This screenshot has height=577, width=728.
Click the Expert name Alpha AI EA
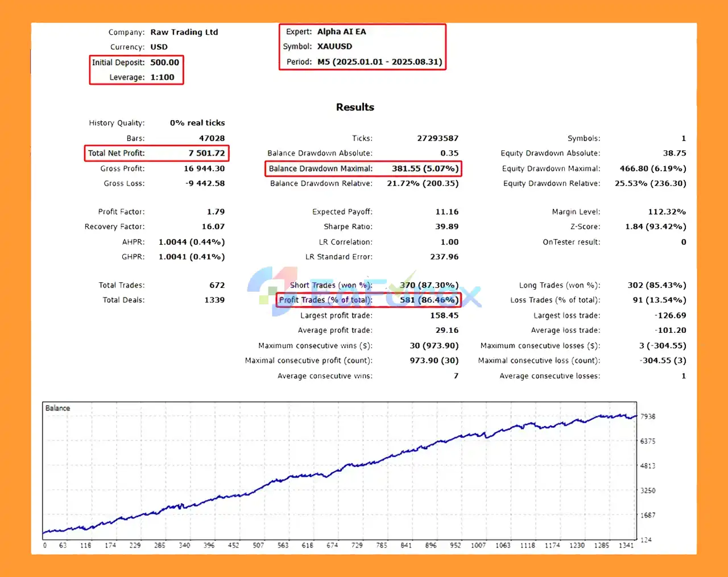click(x=341, y=32)
